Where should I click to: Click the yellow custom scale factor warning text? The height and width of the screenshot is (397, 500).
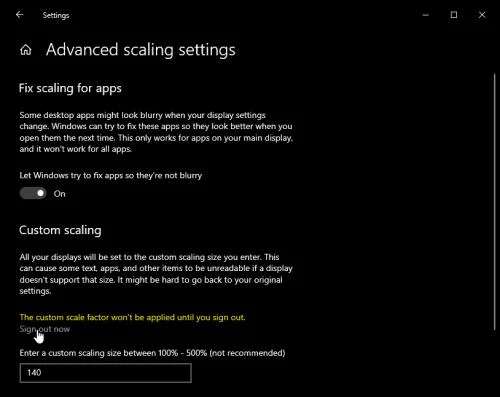coord(132,317)
